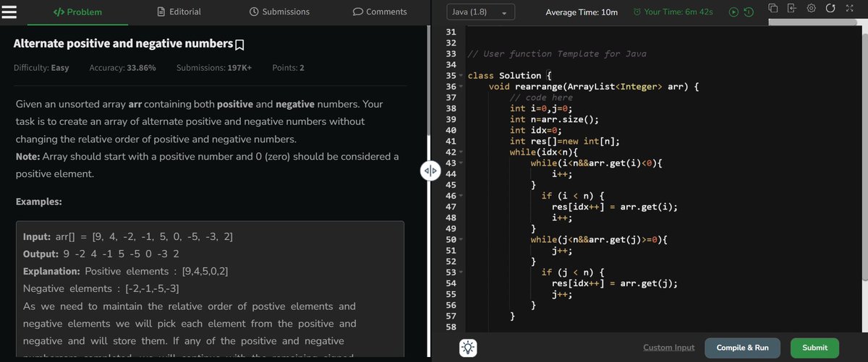The image size is (868, 362).
Task: Click the lightbulb hint icon
Action: click(469, 348)
